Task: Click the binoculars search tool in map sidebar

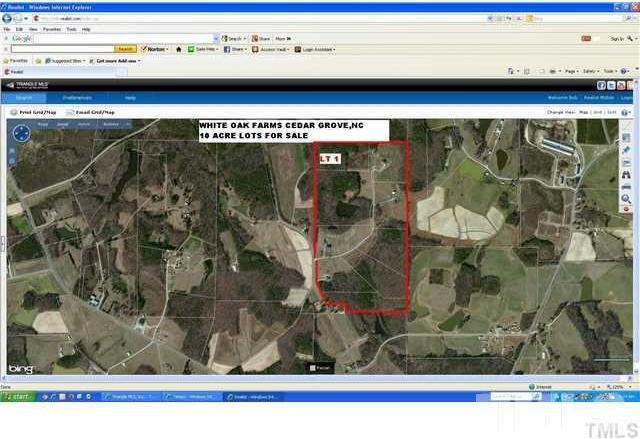Action: click(626, 175)
